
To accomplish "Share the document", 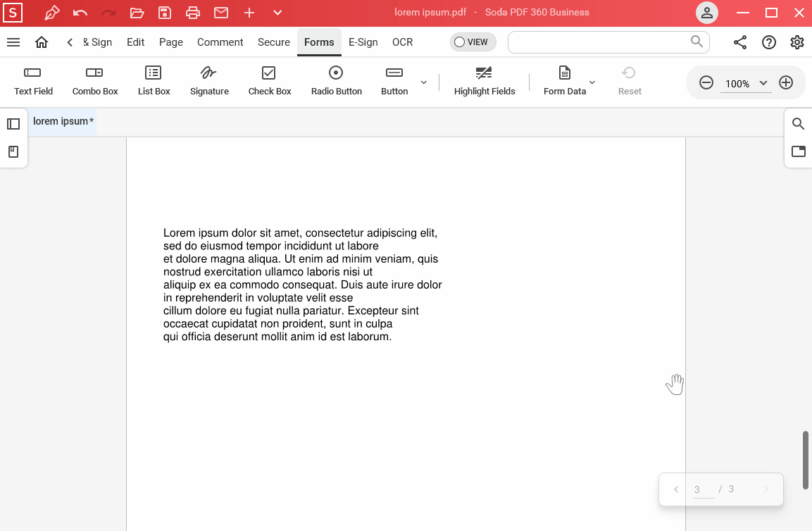I will 740,42.
